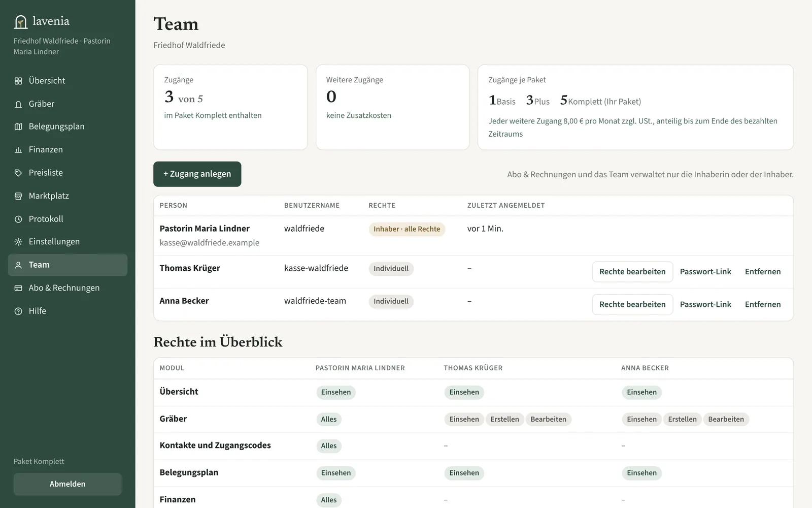Screen dimensions: 812x508
Task: Go to Gräber in the sidebar
Action: [x=67, y=104]
